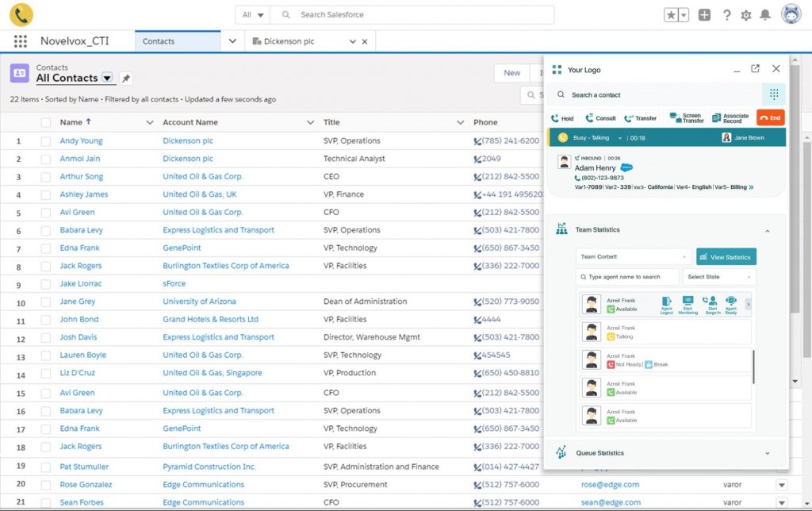Open the All search scope dropdown
Image resolution: width=812 pixels, height=511 pixels.
[253, 14]
